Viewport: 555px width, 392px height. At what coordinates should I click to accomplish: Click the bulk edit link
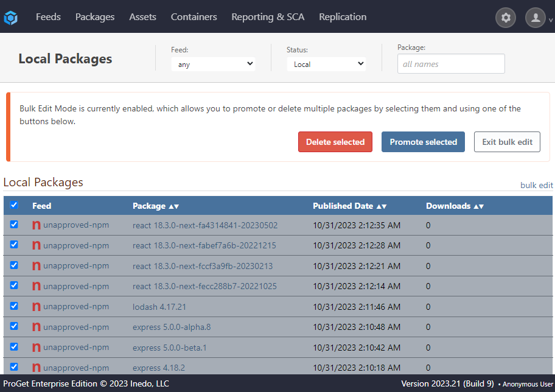click(x=536, y=185)
